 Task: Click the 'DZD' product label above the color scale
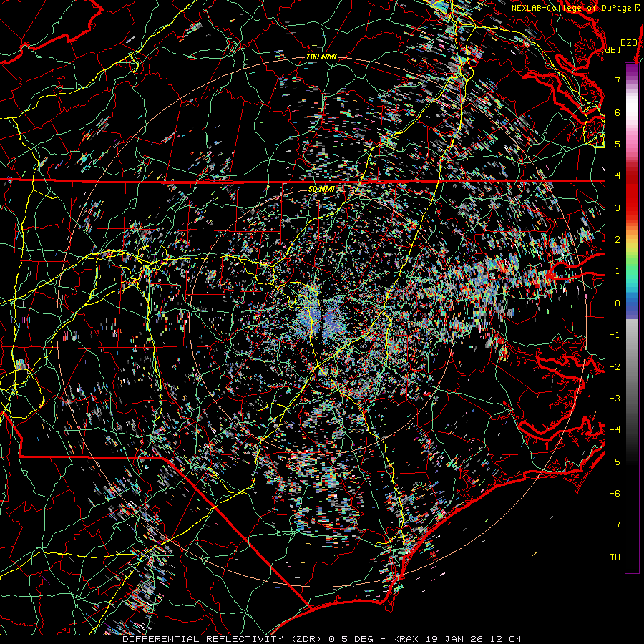pos(628,43)
